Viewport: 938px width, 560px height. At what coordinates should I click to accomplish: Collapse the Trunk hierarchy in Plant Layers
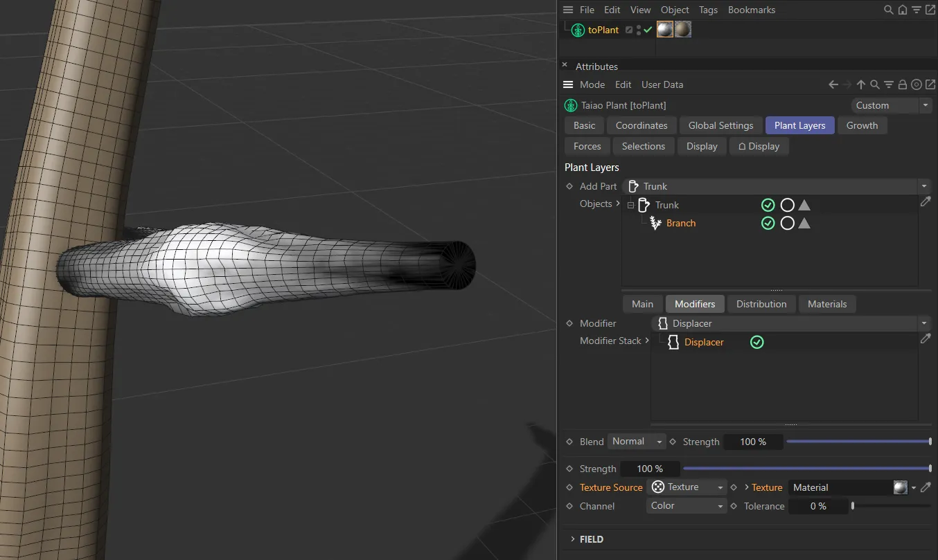(630, 205)
